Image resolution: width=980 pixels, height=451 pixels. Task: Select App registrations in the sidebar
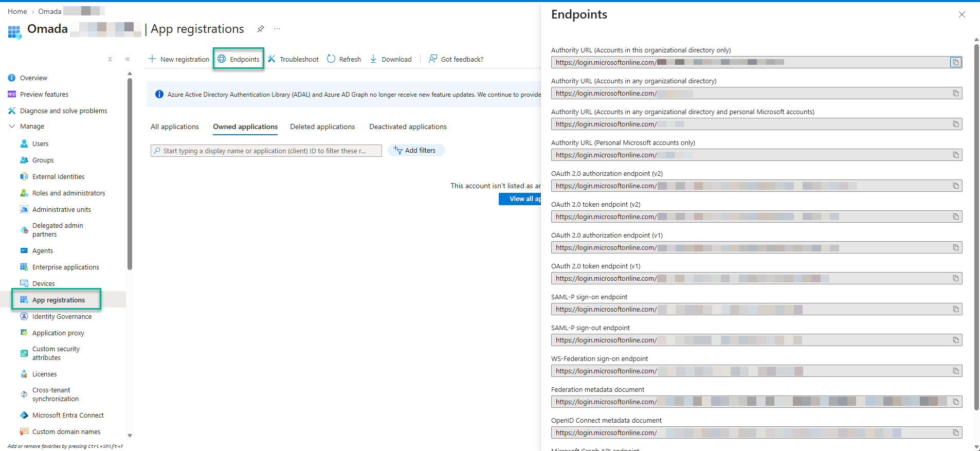59,300
